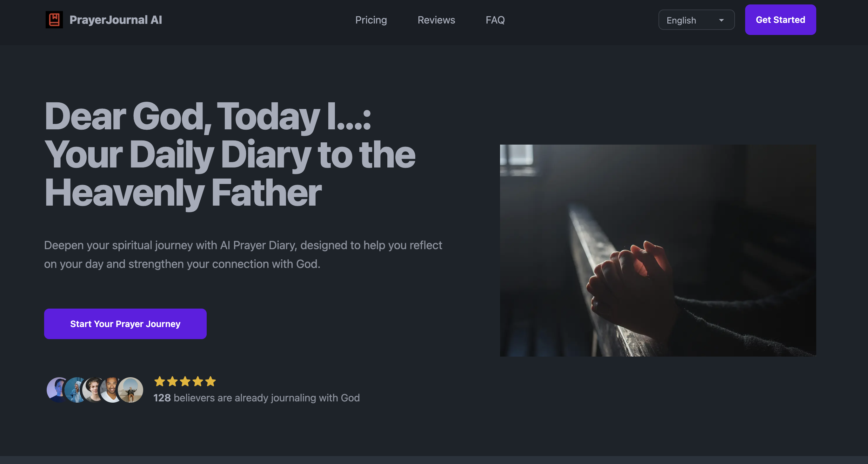Open the FAQ nav link
The image size is (868, 464).
tap(495, 20)
